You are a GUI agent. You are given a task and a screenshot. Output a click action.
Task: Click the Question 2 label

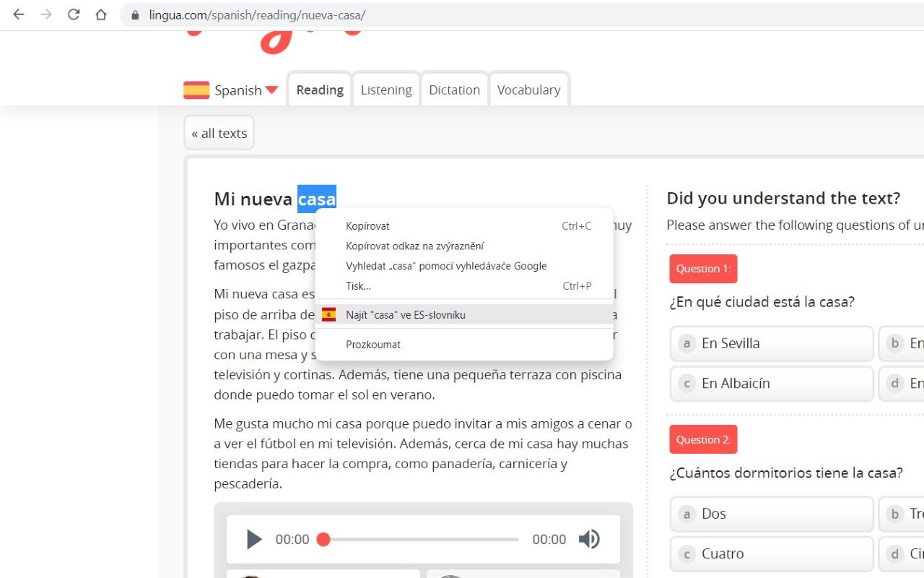coord(703,439)
